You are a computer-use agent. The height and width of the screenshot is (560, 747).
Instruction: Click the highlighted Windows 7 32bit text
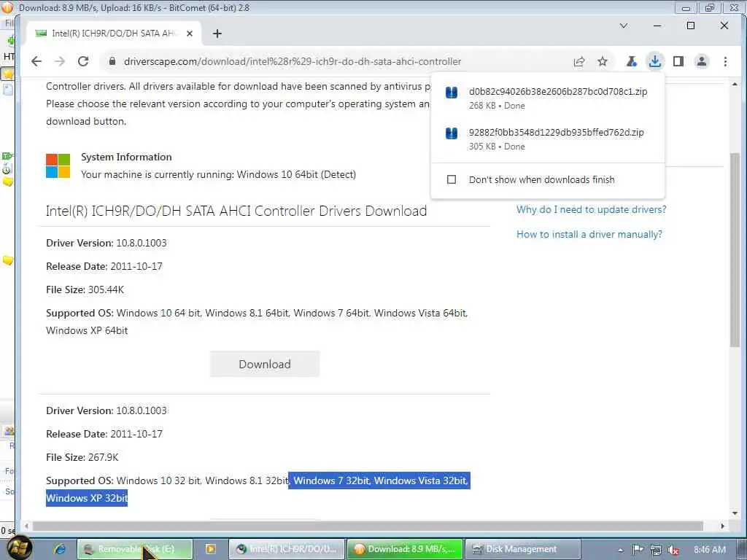tap(331, 481)
